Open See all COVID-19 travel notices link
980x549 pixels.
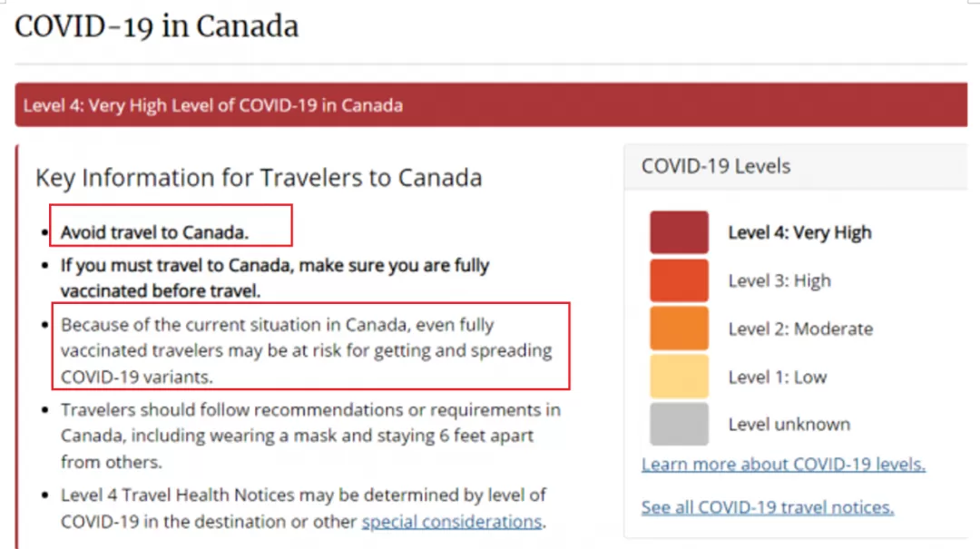[x=768, y=507]
